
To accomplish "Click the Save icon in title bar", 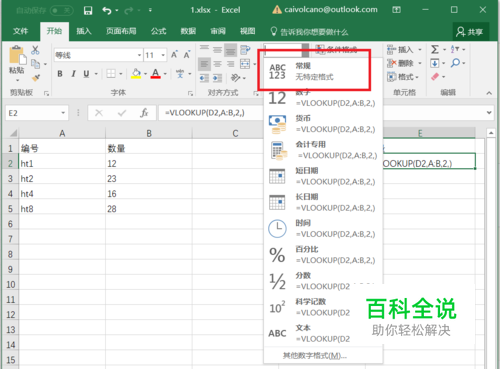I will [88, 10].
